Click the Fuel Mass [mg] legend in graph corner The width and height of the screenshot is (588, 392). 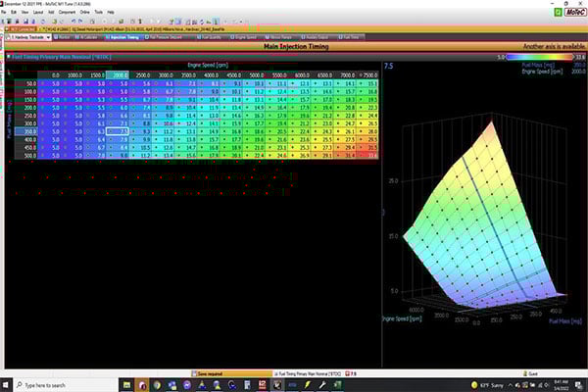(536, 65)
